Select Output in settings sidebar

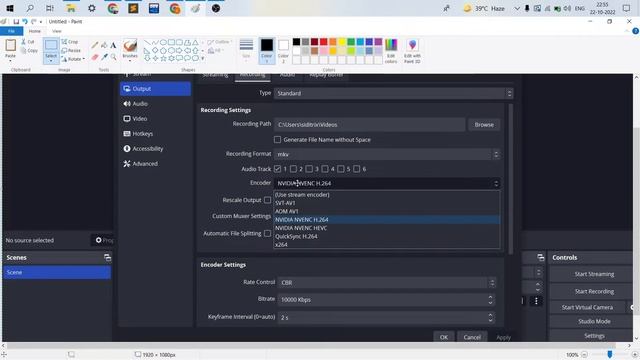click(155, 89)
